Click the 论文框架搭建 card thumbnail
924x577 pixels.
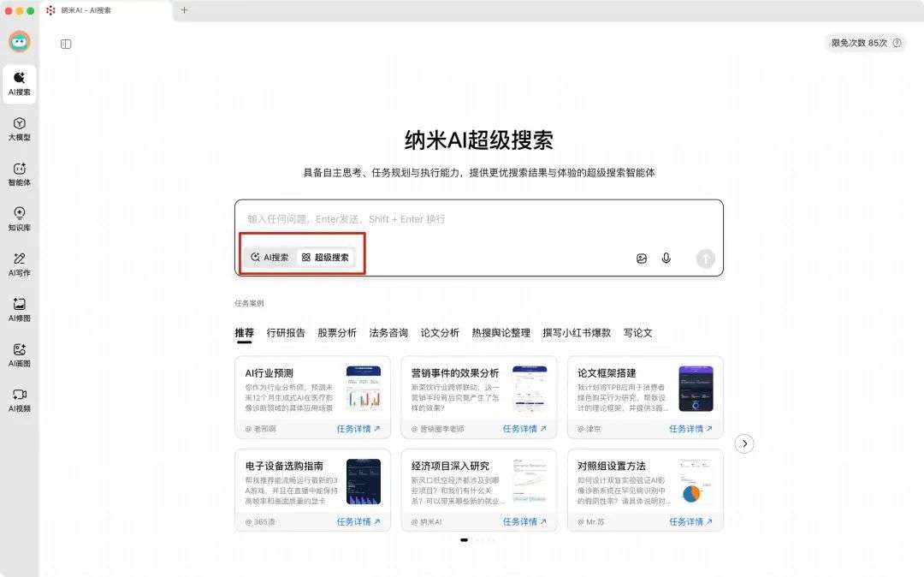click(x=696, y=389)
